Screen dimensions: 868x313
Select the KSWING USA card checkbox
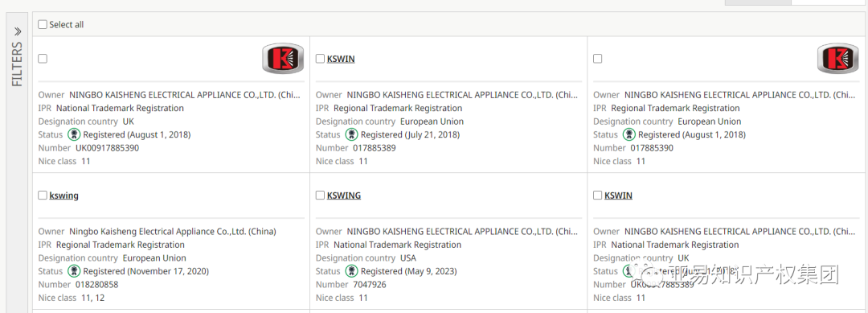click(x=320, y=195)
